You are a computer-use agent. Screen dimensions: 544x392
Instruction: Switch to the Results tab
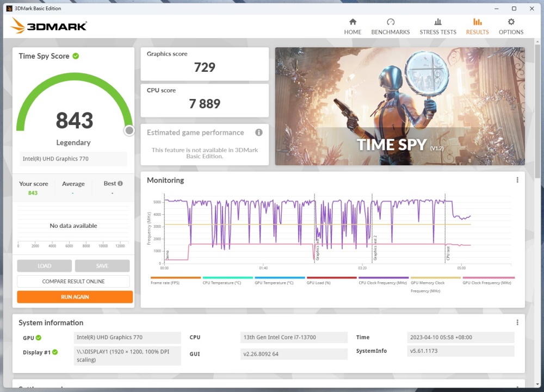477,26
